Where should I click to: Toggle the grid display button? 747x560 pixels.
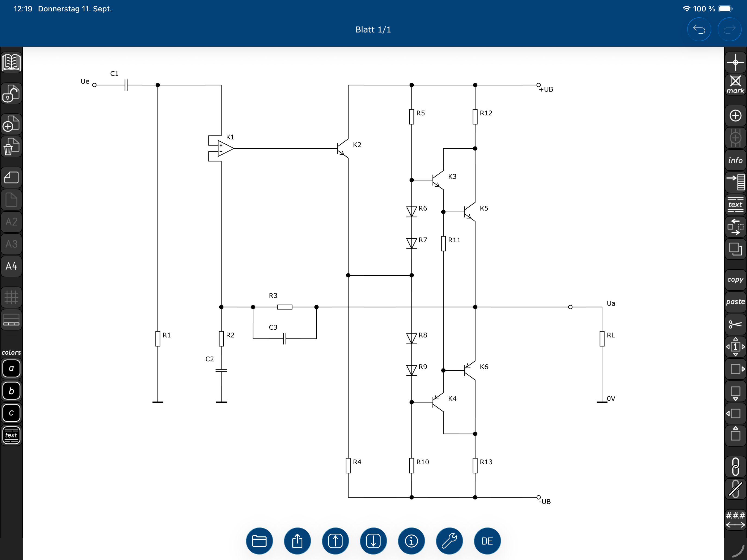(x=11, y=297)
